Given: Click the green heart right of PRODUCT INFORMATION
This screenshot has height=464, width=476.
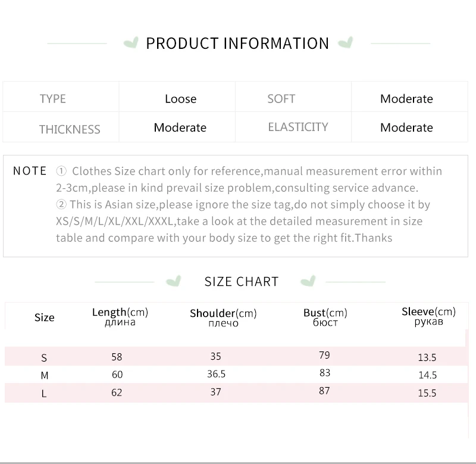Looking at the screenshot, I should pyautogui.click(x=346, y=43).
